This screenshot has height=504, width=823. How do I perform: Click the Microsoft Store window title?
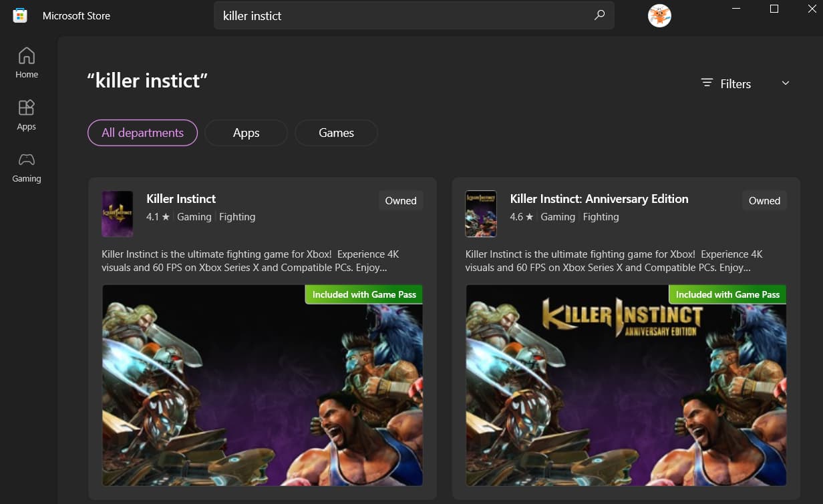76,15
